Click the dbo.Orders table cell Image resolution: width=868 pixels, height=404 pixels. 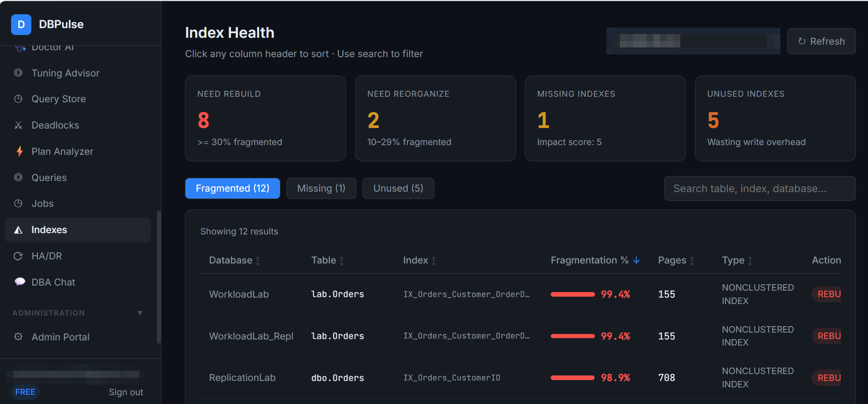(x=338, y=378)
